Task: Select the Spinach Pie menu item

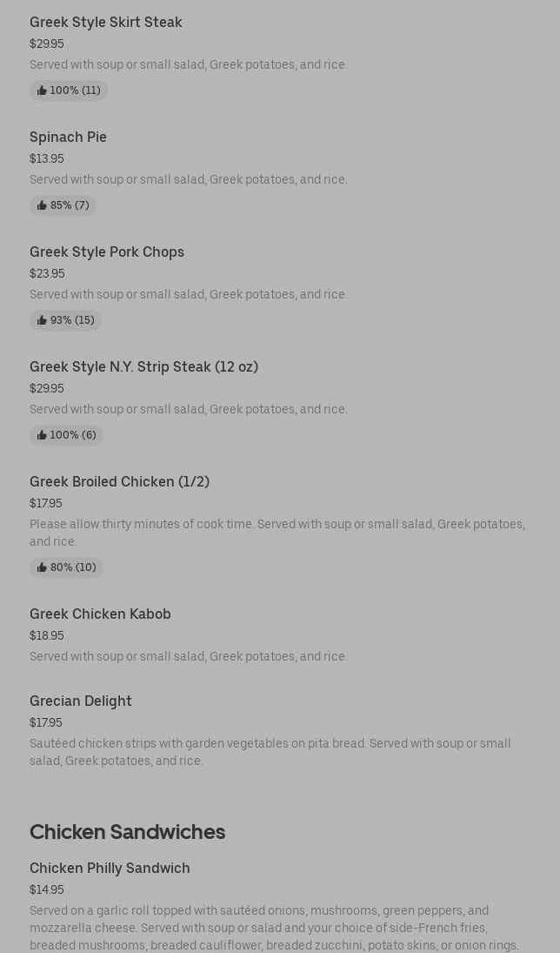Action: click(68, 137)
